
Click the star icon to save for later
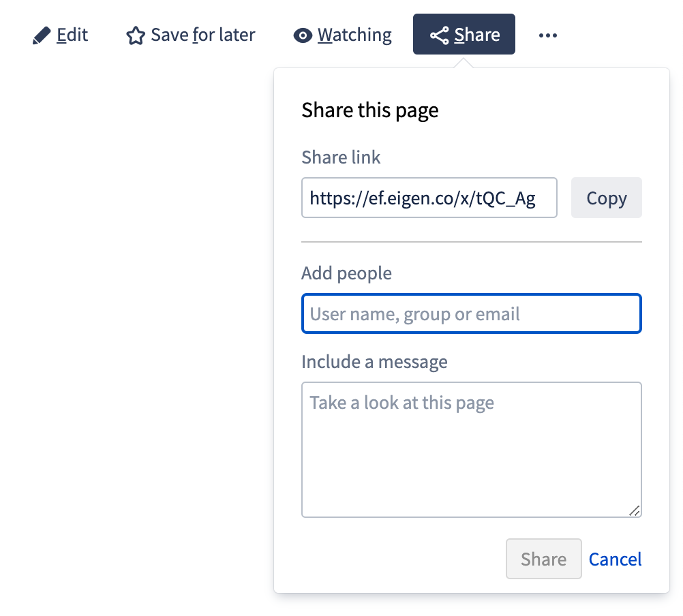coord(136,35)
